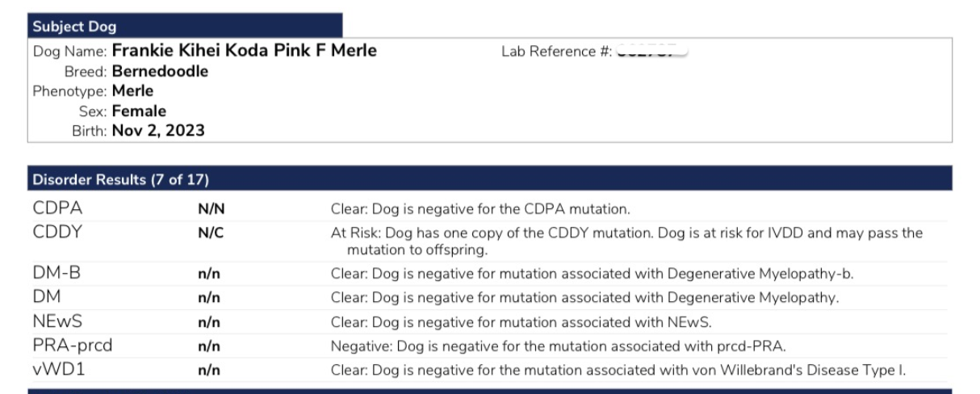The width and height of the screenshot is (980, 394).
Task: Click the At Risk IVDD description text
Action: click(x=626, y=241)
